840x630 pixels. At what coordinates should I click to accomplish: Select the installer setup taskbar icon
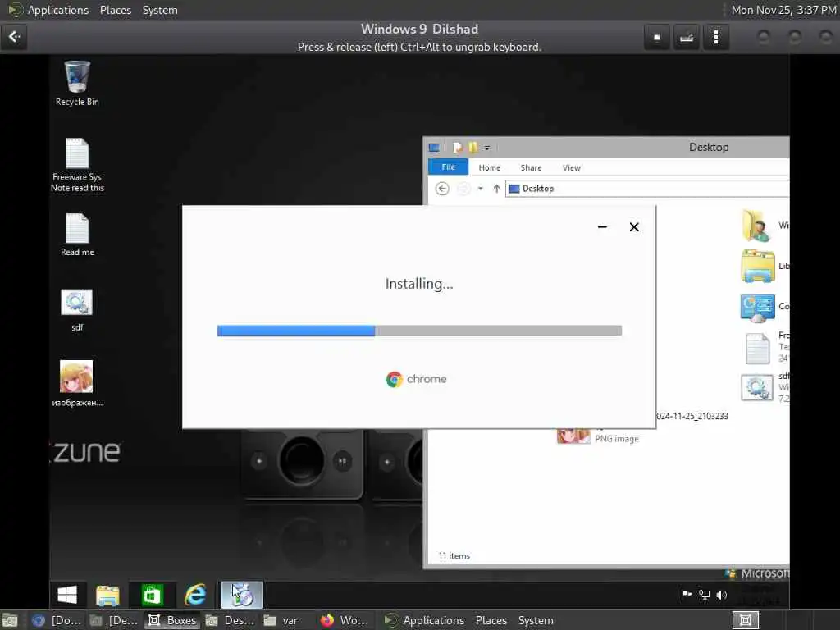coord(242,595)
